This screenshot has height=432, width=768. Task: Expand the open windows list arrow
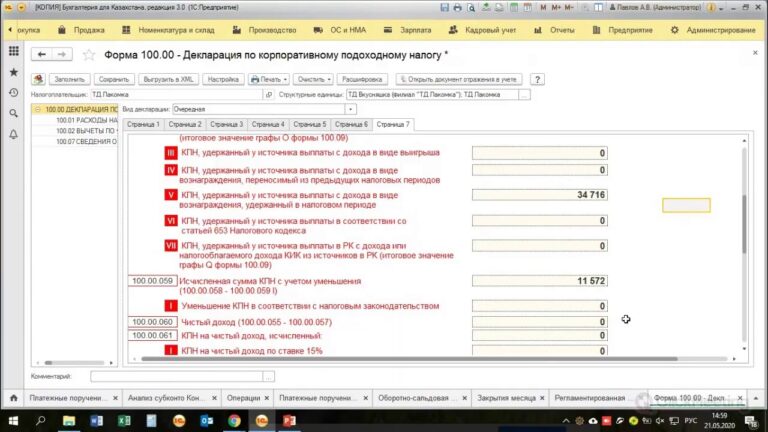tap(756, 398)
